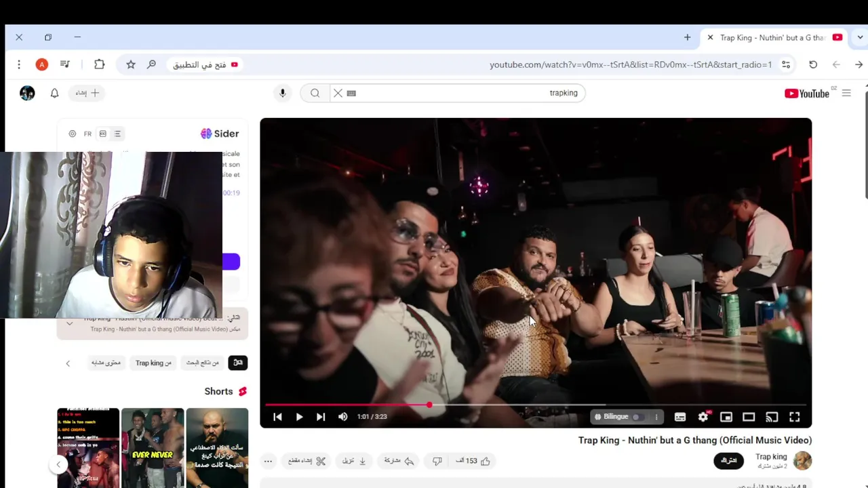Select the 'الكل' filter chip
Viewport: 868px width, 488px height.
click(x=238, y=363)
